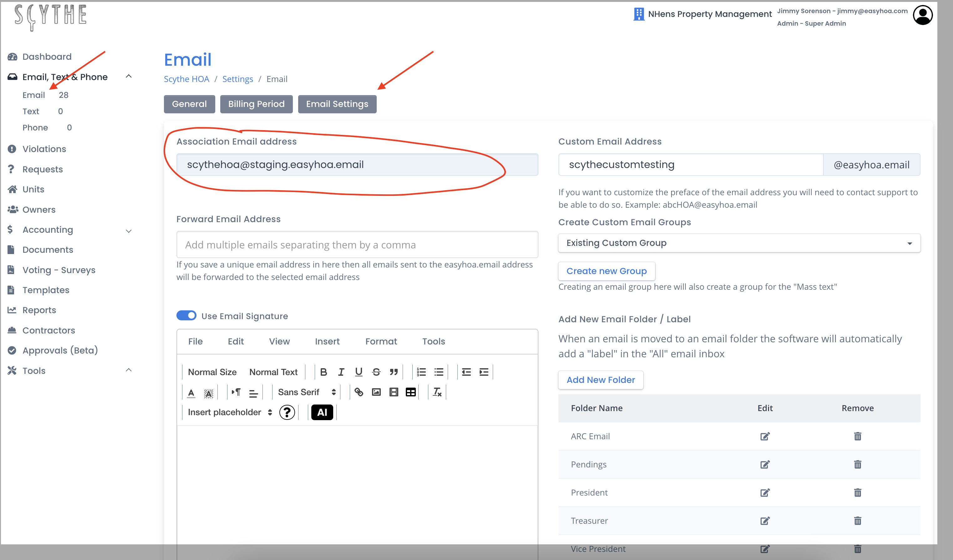Open the Insert placeholder dropdown
The image size is (953, 560).
[x=230, y=413]
